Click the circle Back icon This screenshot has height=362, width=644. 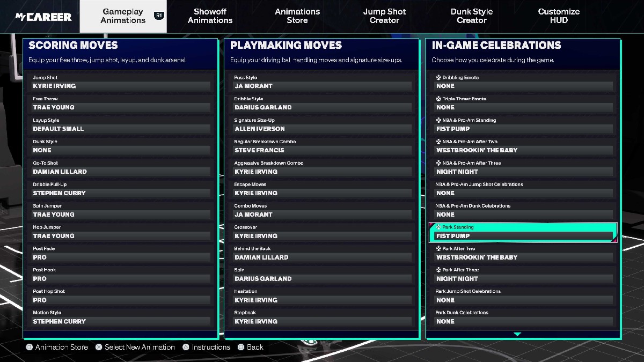click(x=241, y=347)
